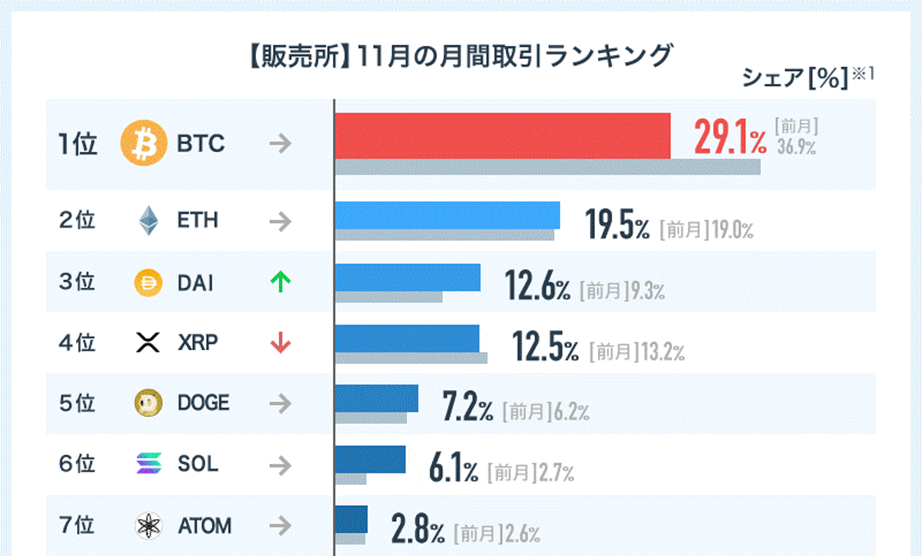This screenshot has width=922, height=556.
Task: Click the 29.1% share value
Action: click(730, 137)
